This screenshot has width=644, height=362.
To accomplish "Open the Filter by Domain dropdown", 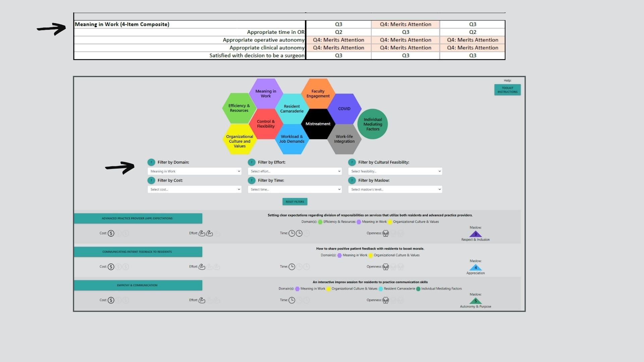I will [x=195, y=171].
